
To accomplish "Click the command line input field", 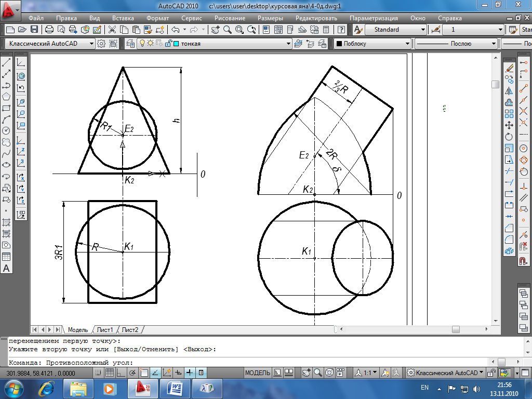I will click(x=248, y=362).
